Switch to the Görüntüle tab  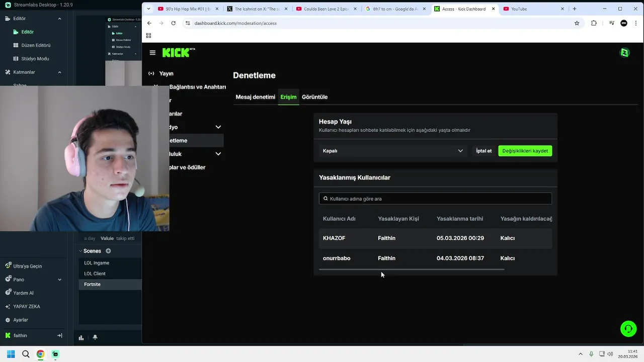pos(314,97)
